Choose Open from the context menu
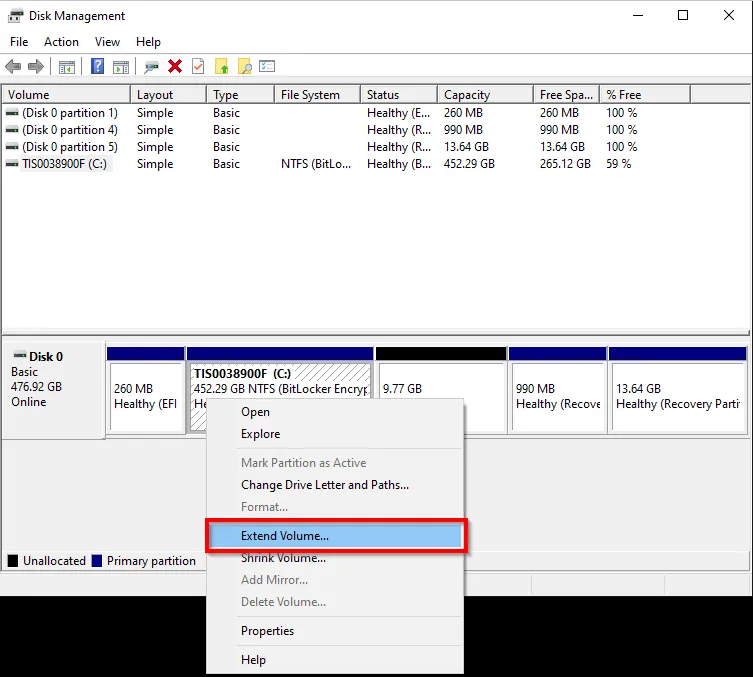753x677 pixels. pyautogui.click(x=335, y=412)
